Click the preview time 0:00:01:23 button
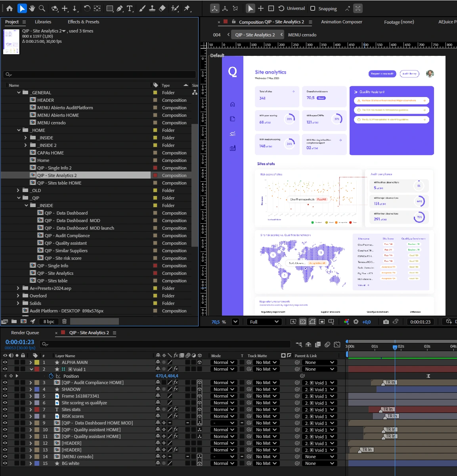The image size is (457, 476). (421, 322)
